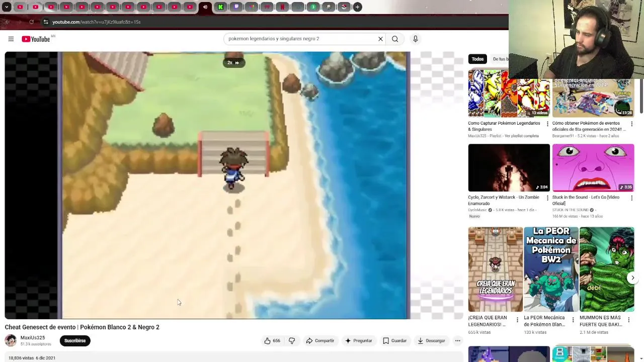Open the 'La PEOR Mecánica de Pokémon' Short
This screenshot has width=644, height=362.
point(551,269)
